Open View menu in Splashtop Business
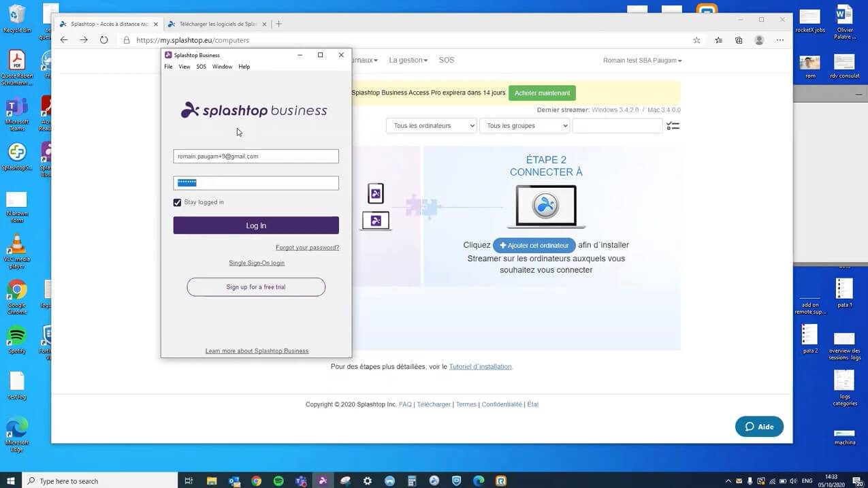The height and width of the screenshot is (488, 868). tap(184, 67)
